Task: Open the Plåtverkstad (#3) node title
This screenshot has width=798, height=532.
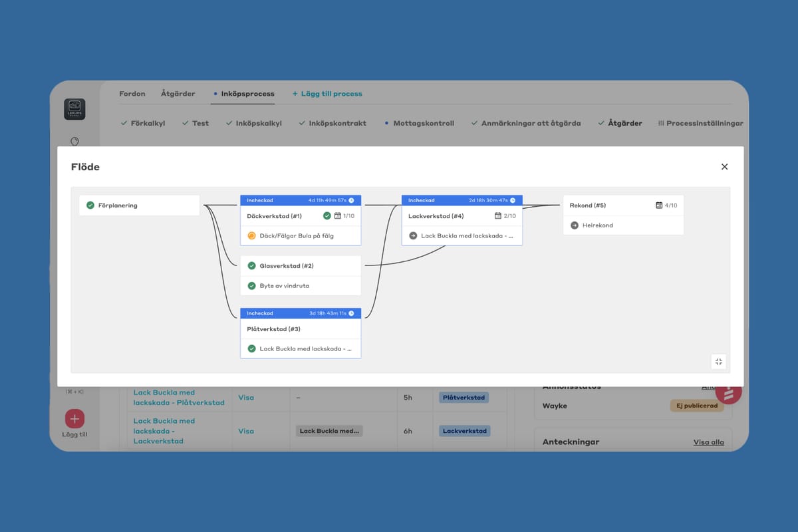Action: pos(273,329)
